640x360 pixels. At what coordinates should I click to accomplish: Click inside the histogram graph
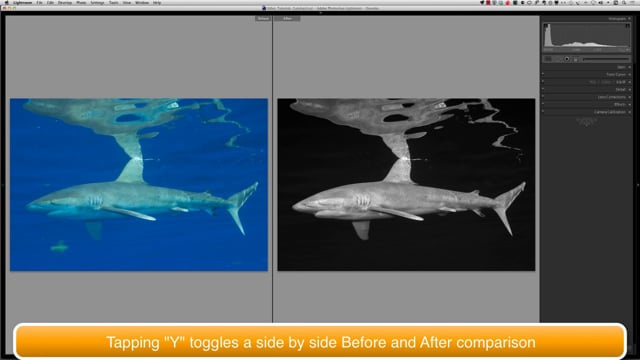tap(587, 36)
